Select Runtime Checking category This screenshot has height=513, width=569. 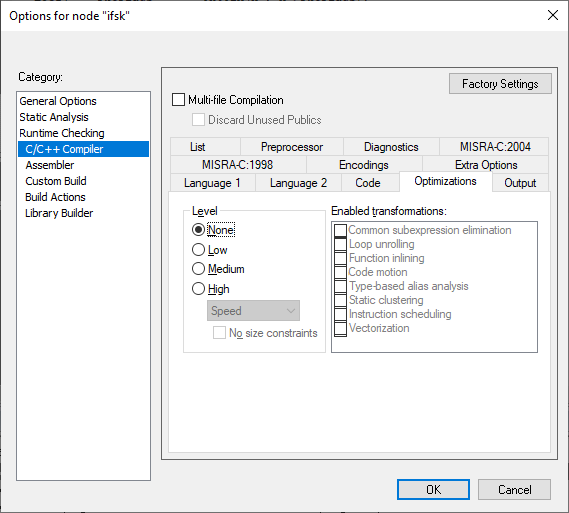click(83, 133)
